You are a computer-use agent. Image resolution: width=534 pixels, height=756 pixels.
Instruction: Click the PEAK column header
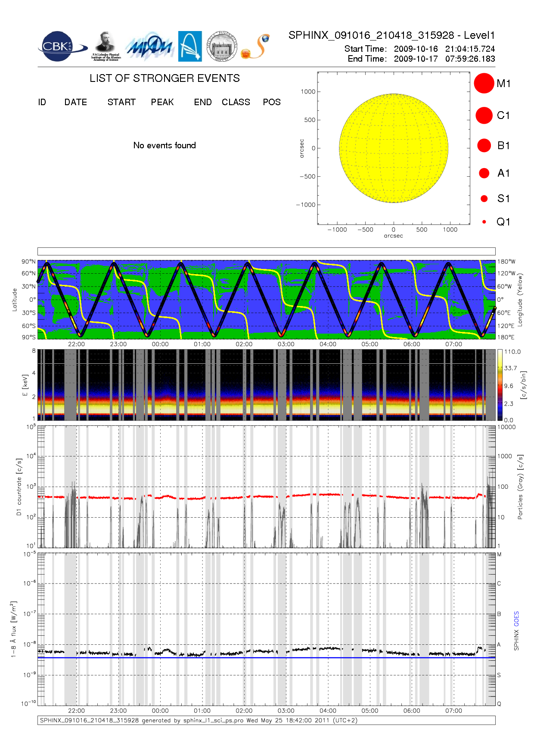point(162,102)
